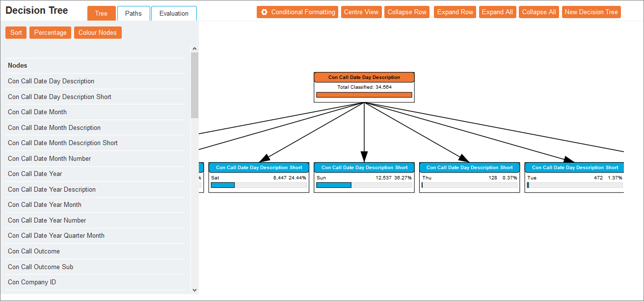Select 'Con Company ID' entry

click(x=96, y=282)
